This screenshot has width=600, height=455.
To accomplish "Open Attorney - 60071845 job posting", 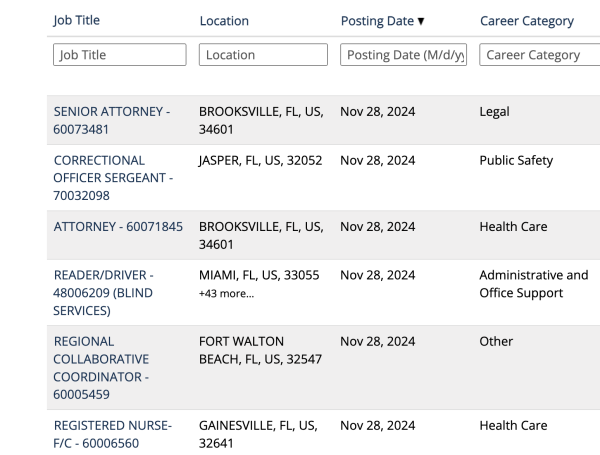I will [x=118, y=227].
